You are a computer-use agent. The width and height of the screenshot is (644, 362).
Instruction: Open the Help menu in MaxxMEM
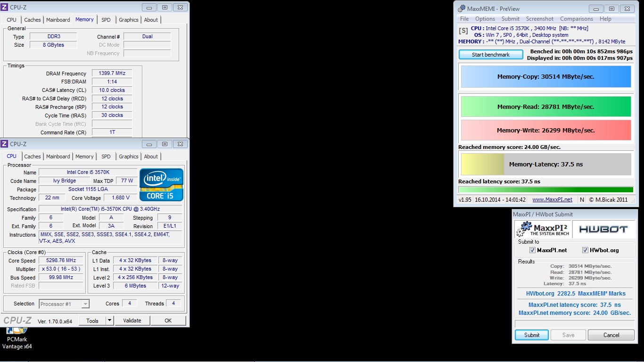[x=605, y=19]
